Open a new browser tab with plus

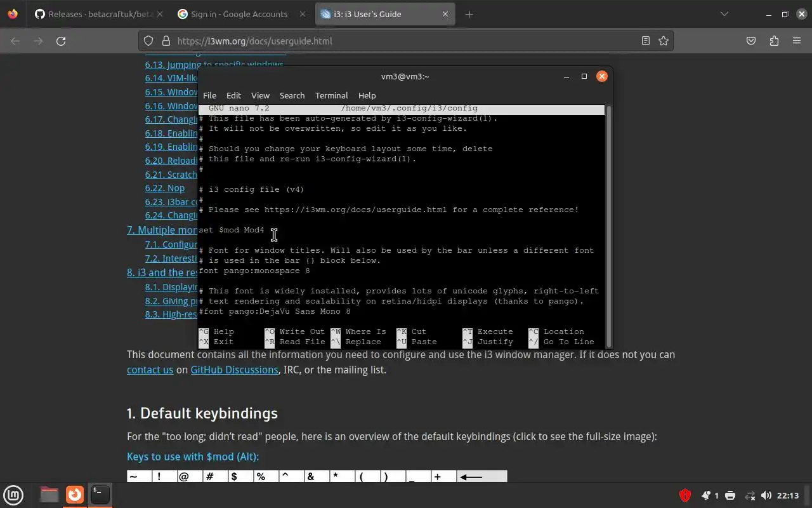(469, 14)
